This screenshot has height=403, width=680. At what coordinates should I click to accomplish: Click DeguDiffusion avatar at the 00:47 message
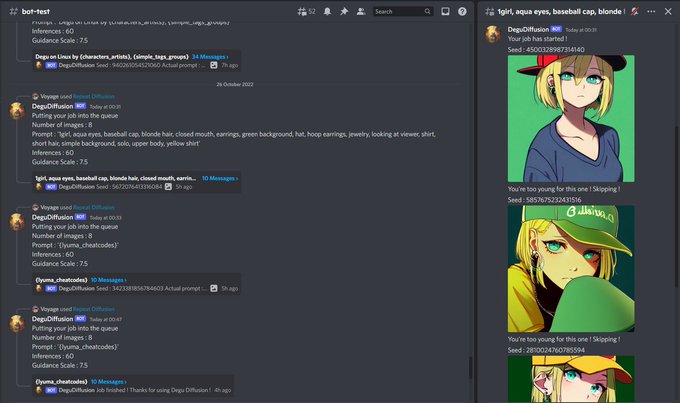point(17,324)
